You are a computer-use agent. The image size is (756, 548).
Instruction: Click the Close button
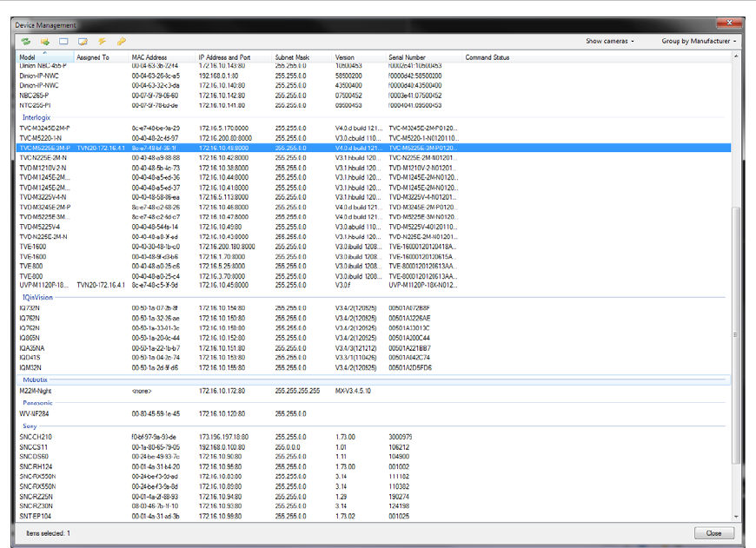pos(714,533)
